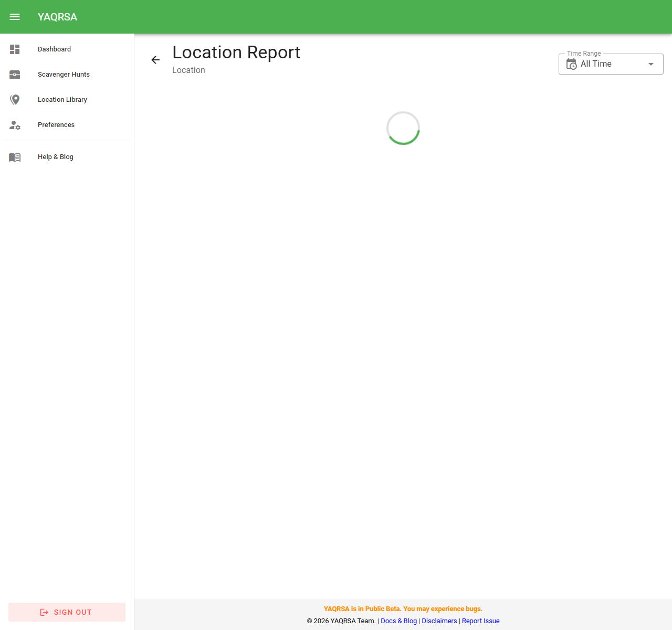The height and width of the screenshot is (630, 672).
Task: Open the Location Library
Action: (x=67, y=100)
